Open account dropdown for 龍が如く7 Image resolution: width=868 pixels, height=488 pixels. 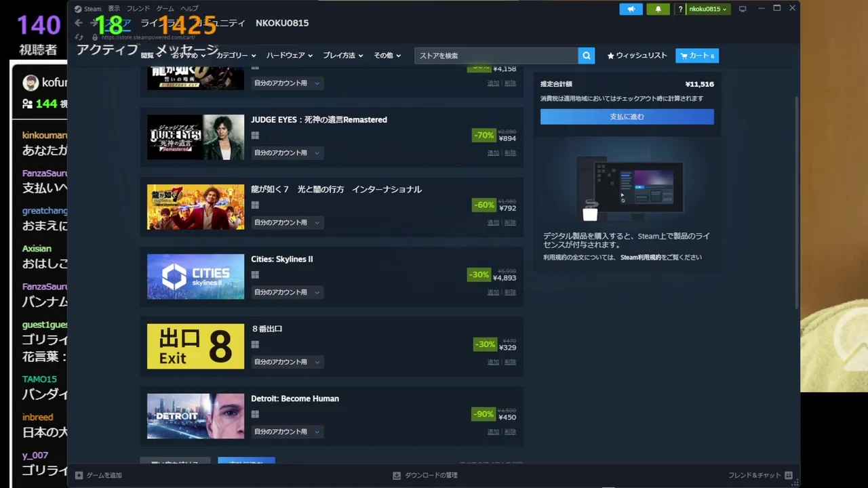(x=287, y=223)
